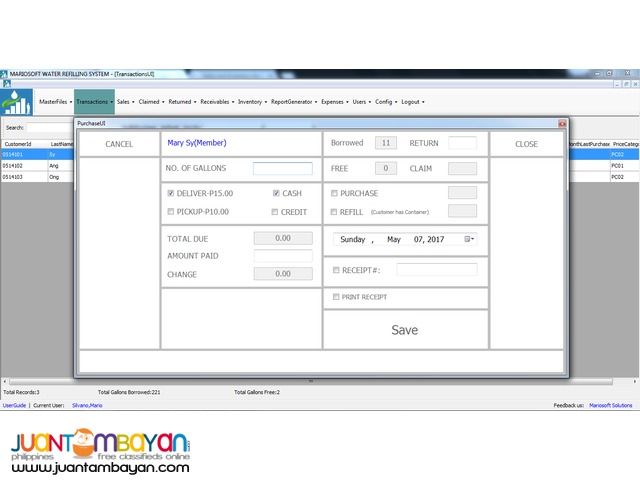Click the left scroll arrow of the grid

click(x=4, y=381)
